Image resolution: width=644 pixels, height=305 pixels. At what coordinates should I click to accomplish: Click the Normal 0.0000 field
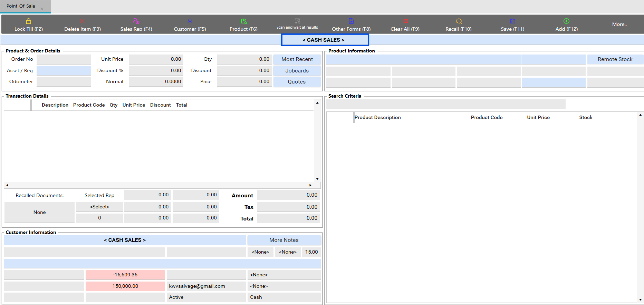pos(156,82)
